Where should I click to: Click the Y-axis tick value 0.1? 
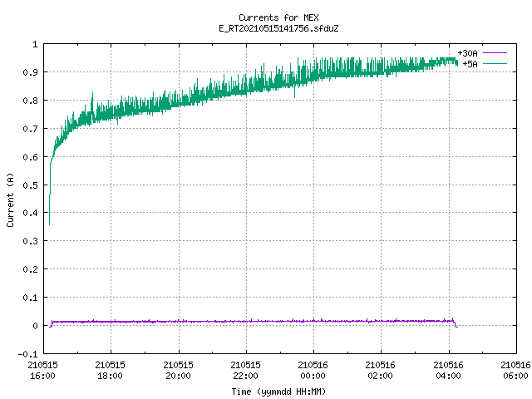click(x=30, y=298)
